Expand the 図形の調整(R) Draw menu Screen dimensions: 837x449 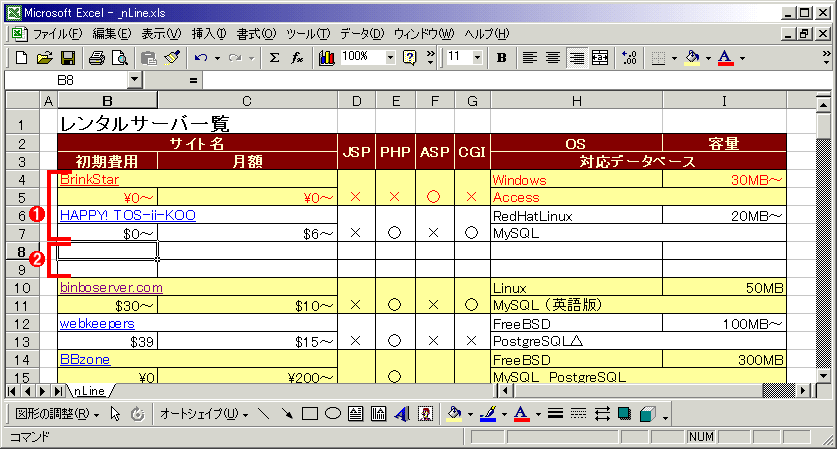[x=57, y=414]
